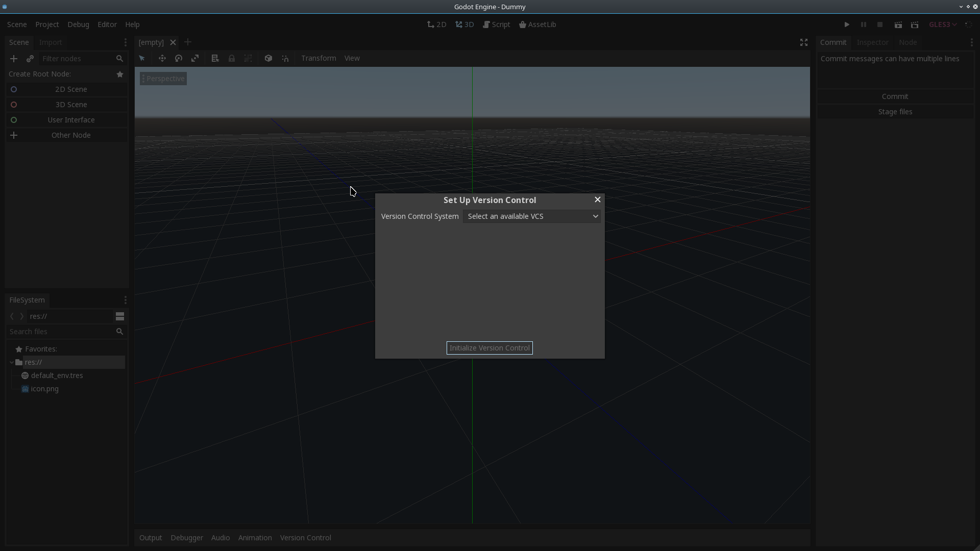The image size is (980, 551).
Task: Select the Scale tool in toolbar
Action: pyautogui.click(x=195, y=58)
